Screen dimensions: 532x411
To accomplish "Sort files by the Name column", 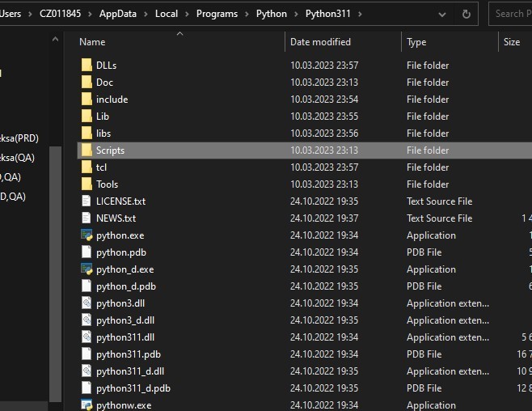I will [x=92, y=42].
